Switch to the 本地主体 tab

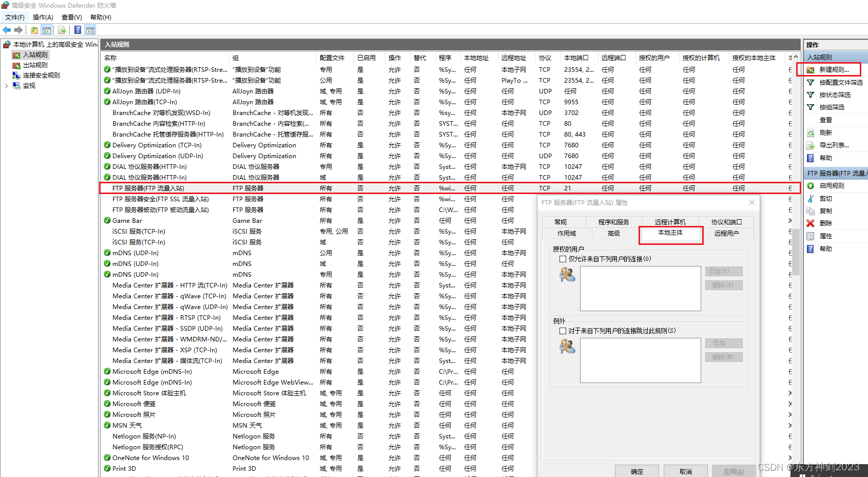[x=670, y=233]
